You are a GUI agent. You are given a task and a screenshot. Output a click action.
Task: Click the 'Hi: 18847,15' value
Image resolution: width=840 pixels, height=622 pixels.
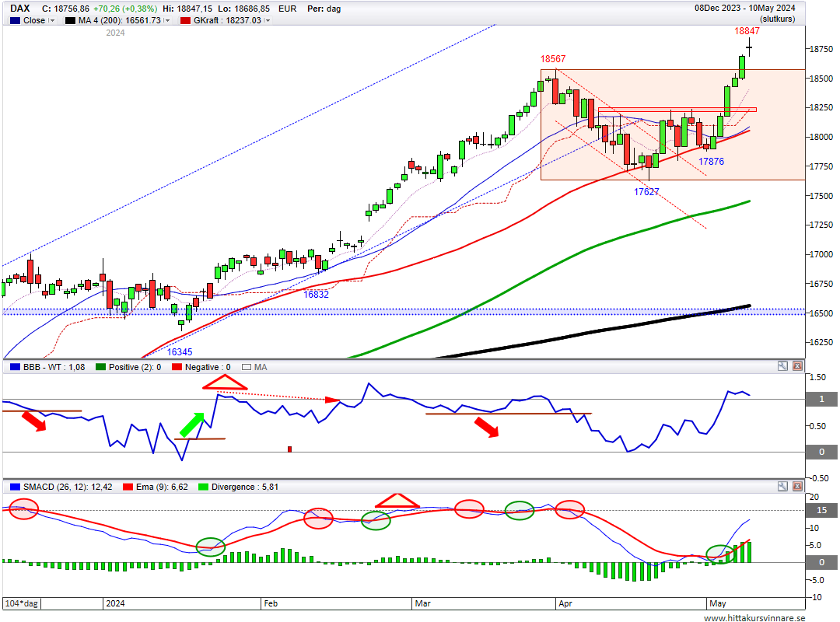(187, 9)
